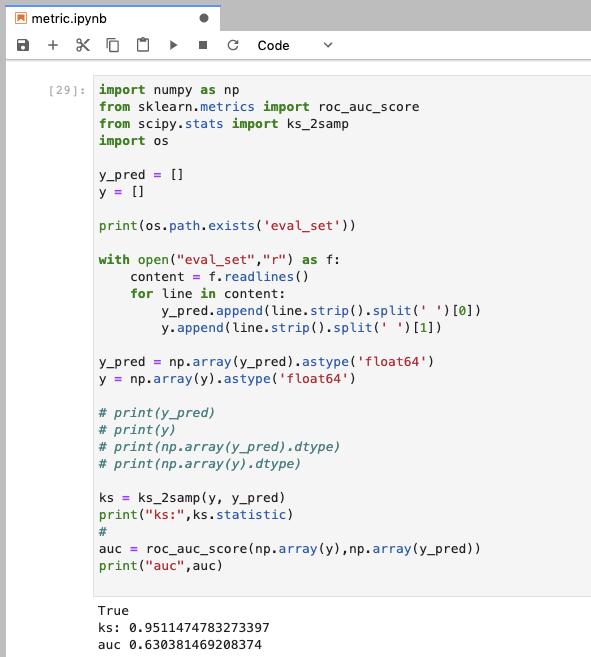Viewport: 591px width, 657px height.
Task: Click the y.append split [1] line
Action: click(301, 328)
